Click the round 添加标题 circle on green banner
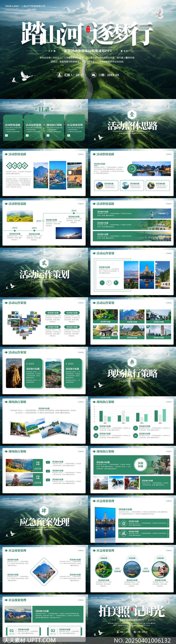This screenshot has height=644, width=176. pos(141,464)
